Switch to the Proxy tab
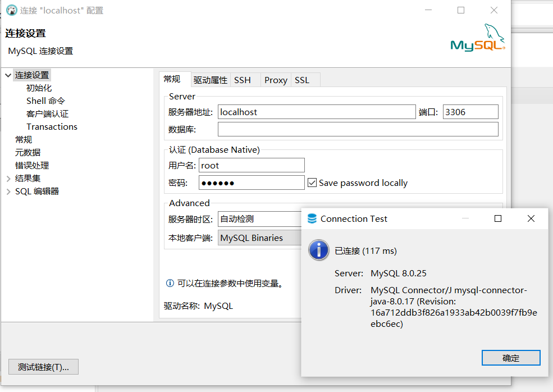The height and width of the screenshot is (392, 553). tap(275, 79)
